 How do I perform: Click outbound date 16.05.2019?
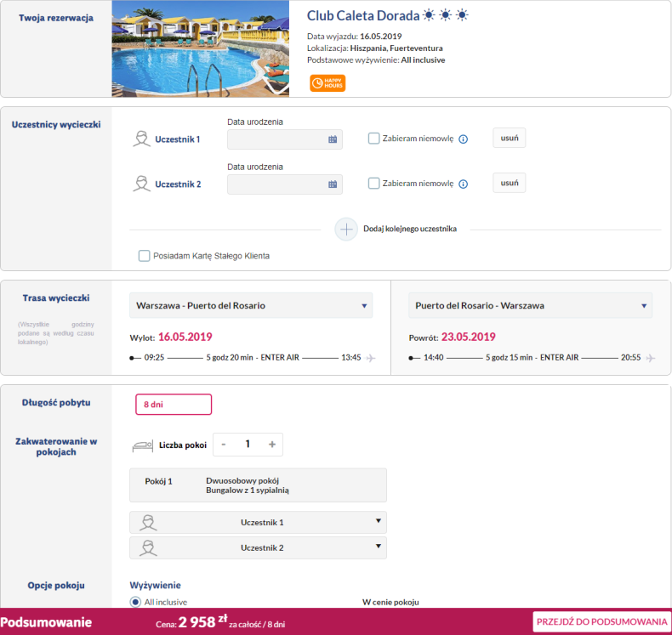pyautogui.click(x=185, y=337)
